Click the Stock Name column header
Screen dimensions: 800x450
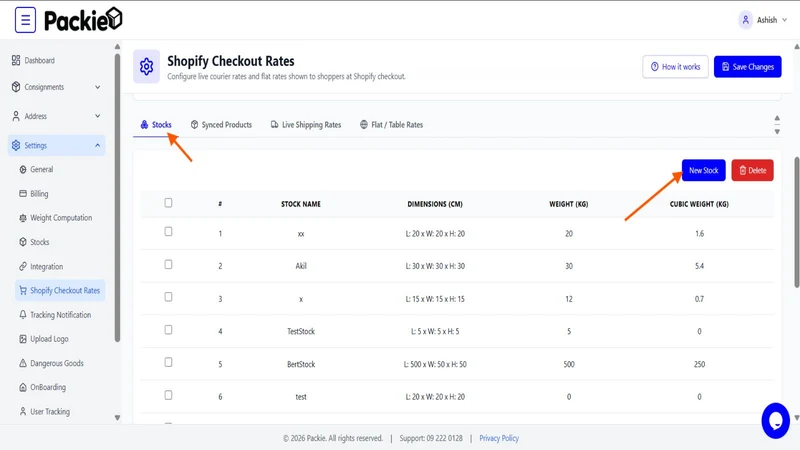pyautogui.click(x=301, y=204)
